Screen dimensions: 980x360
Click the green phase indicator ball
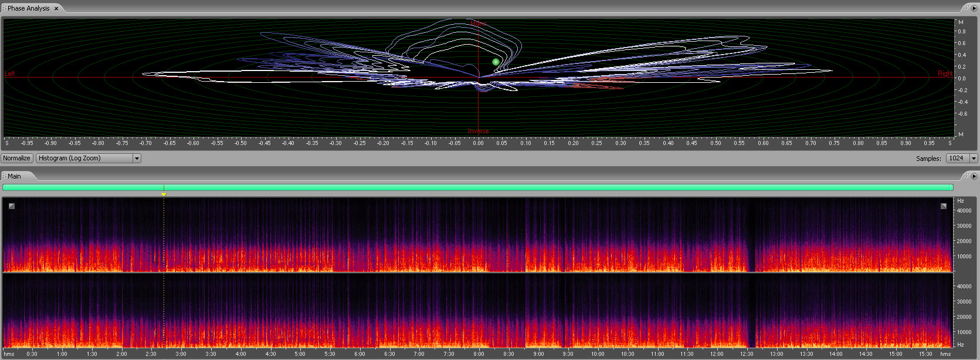496,62
